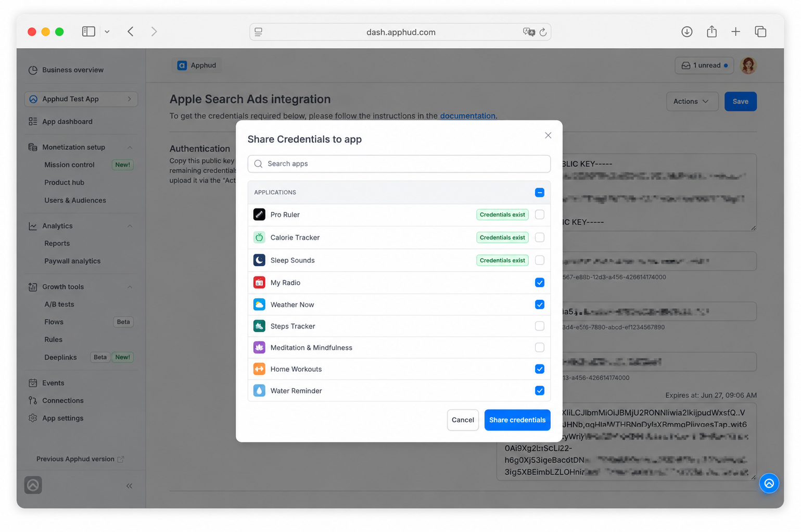Viewport: 801px width, 532px height.
Task: Open Business overview in sidebar
Action: point(73,70)
